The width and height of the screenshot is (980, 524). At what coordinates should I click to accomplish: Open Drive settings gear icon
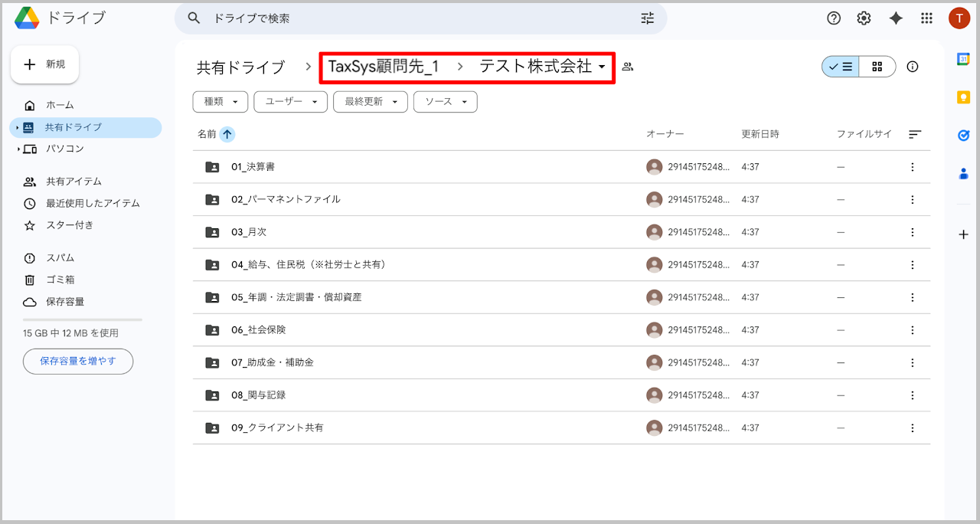tap(864, 18)
